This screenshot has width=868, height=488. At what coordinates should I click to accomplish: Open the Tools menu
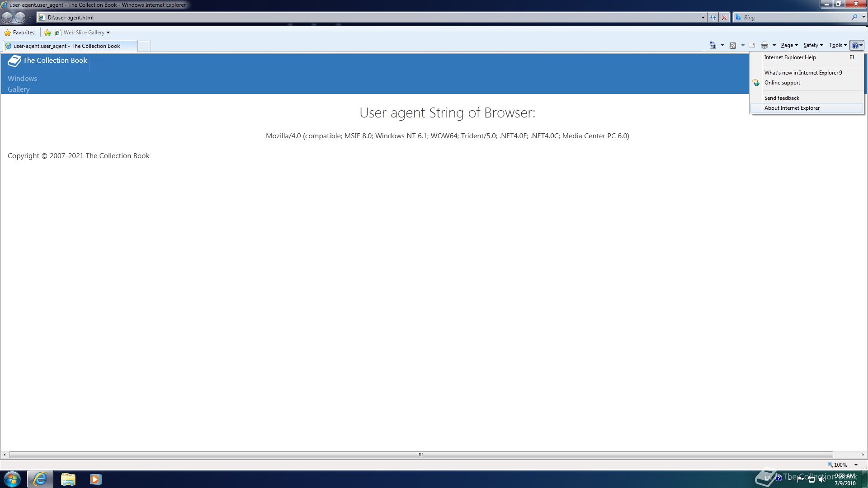point(838,45)
